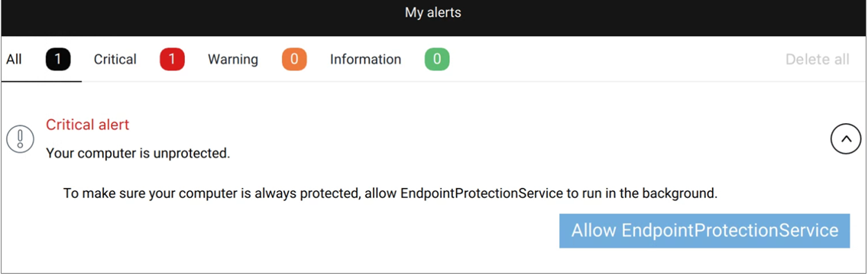Click the My alerts title bar
This screenshot has height=276, width=868.
tap(433, 12)
